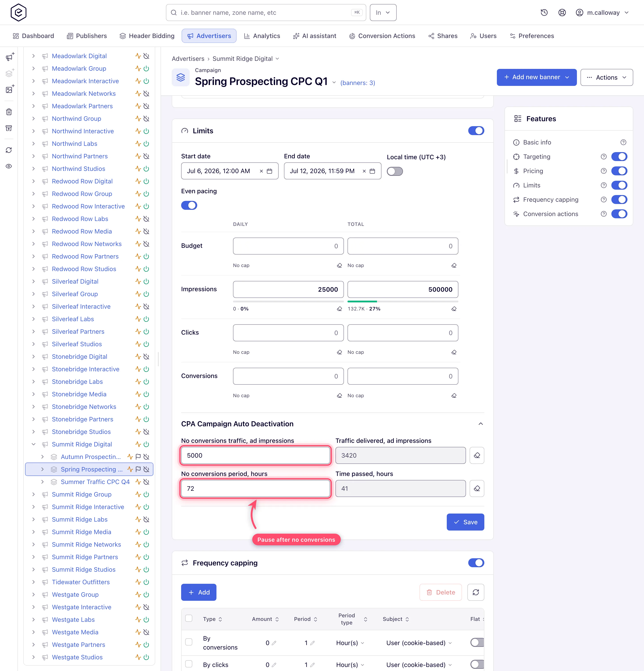
Task: Toggle Targeting in Features panel
Action: click(619, 156)
